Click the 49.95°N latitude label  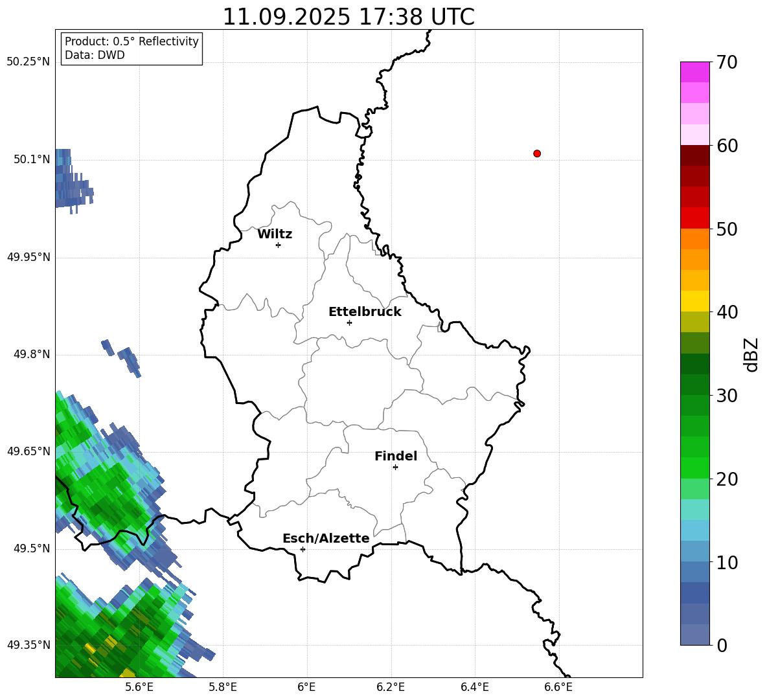coord(29,257)
